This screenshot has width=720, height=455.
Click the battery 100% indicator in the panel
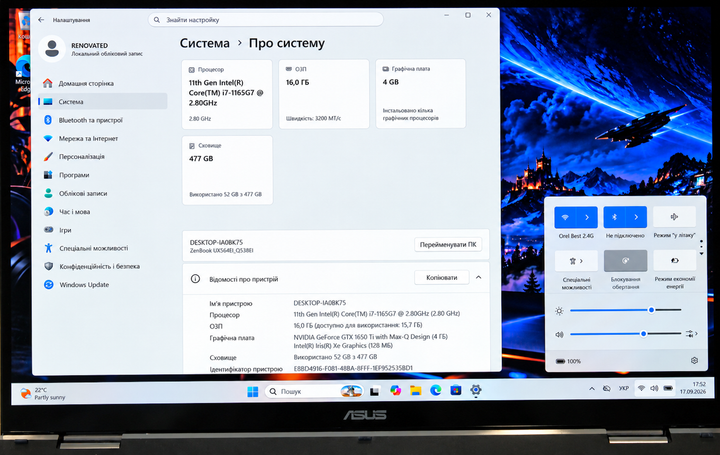tap(568, 361)
